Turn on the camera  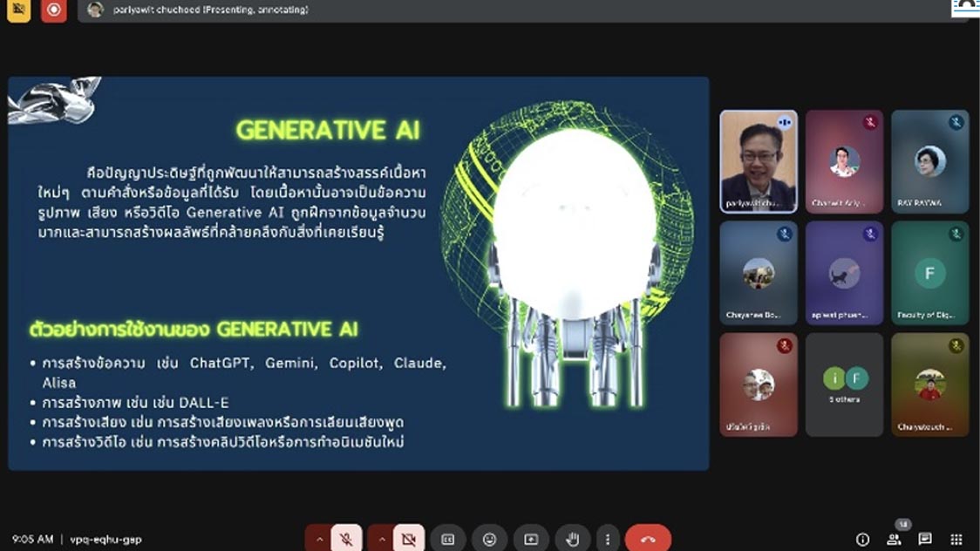tap(408, 539)
